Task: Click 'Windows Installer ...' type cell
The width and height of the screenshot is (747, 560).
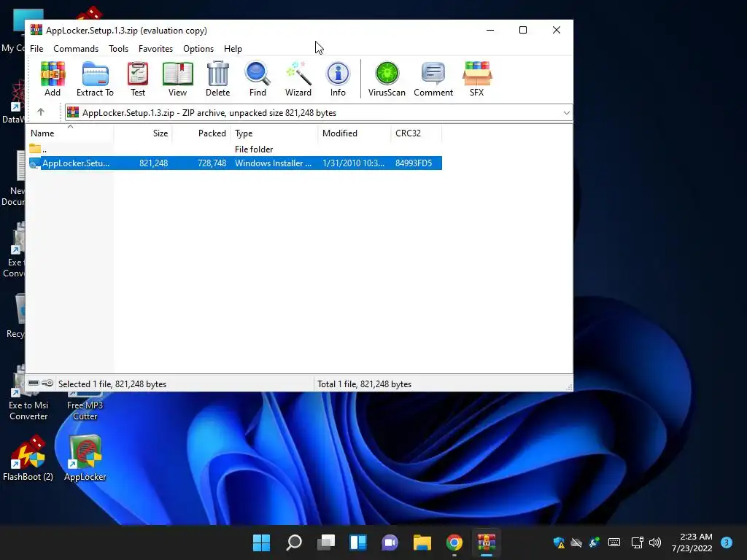Action: coord(273,163)
